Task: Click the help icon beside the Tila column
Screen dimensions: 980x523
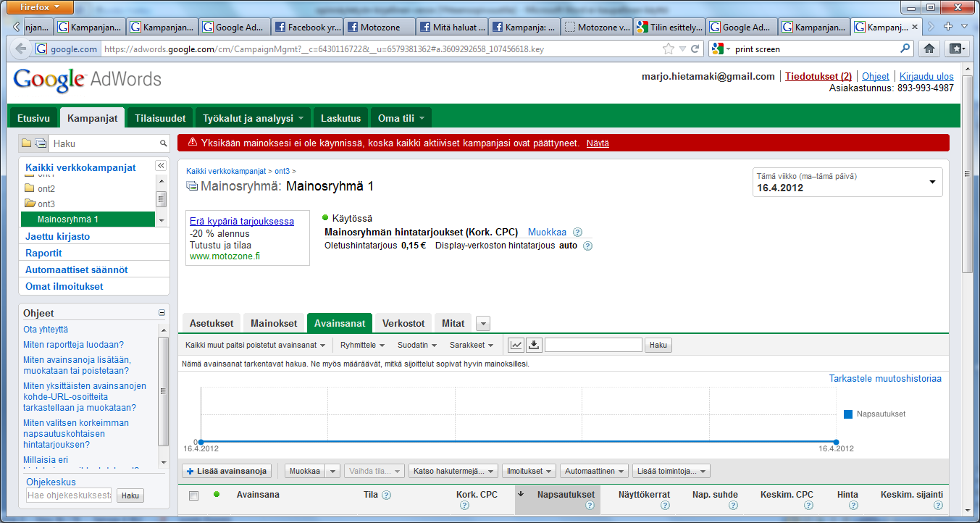Action: click(x=386, y=495)
